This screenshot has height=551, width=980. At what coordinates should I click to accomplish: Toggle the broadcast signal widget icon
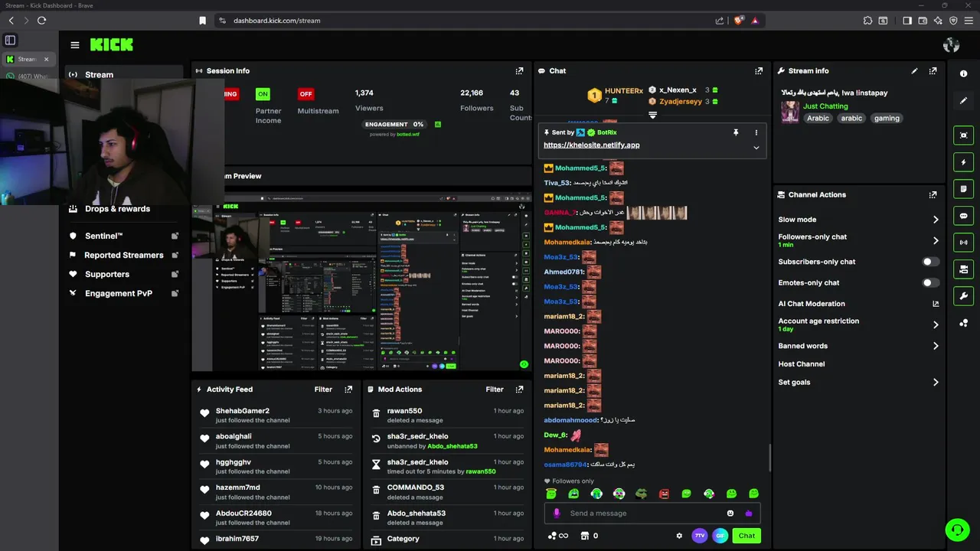coord(964,243)
